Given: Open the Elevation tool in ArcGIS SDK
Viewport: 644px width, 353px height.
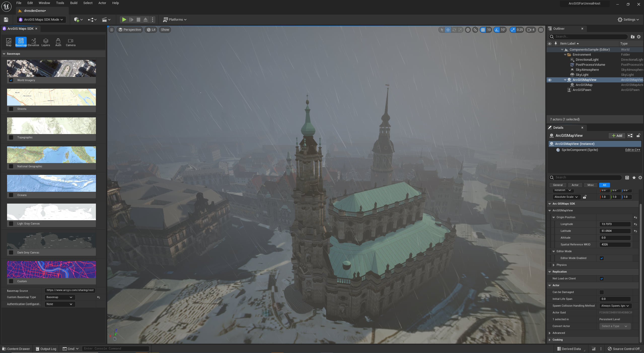Looking at the screenshot, I should 33,42.
